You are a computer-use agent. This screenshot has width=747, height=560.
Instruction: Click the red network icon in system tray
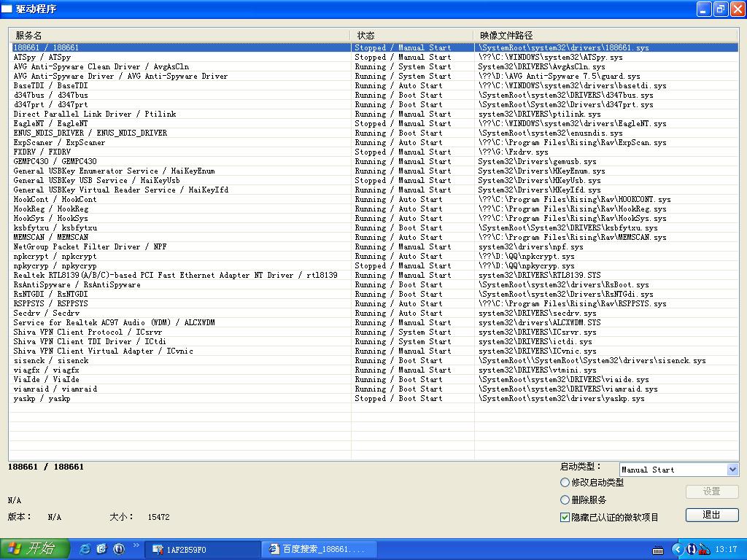coord(704,549)
